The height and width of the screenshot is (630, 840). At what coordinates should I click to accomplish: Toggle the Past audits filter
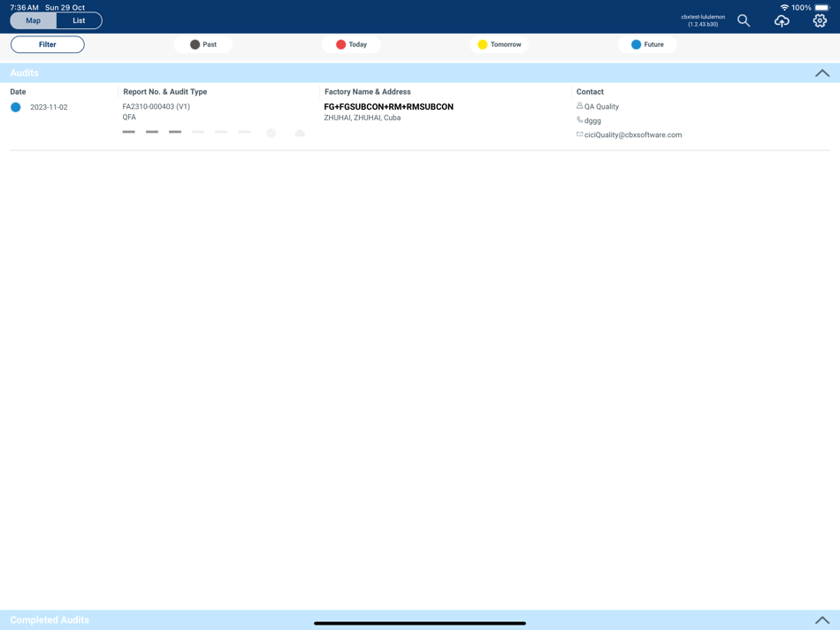202,43
